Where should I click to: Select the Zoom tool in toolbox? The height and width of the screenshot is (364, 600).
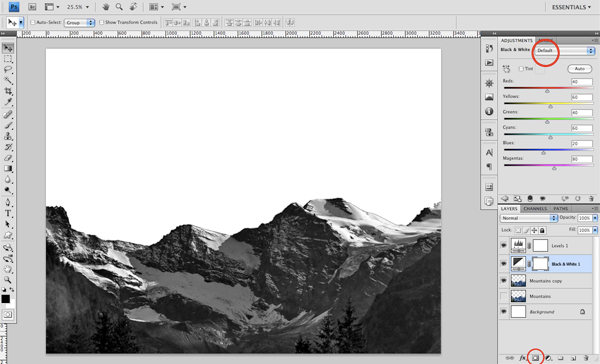pyautogui.click(x=8, y=280)
